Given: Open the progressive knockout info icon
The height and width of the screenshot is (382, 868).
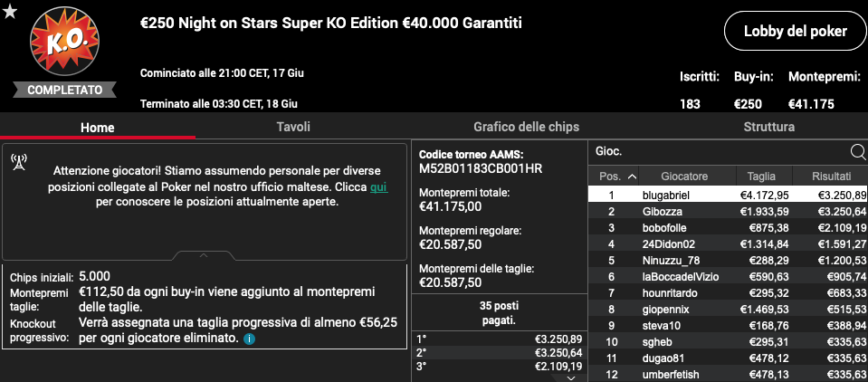Looking at the screenshot, I should tap(250, 339).
